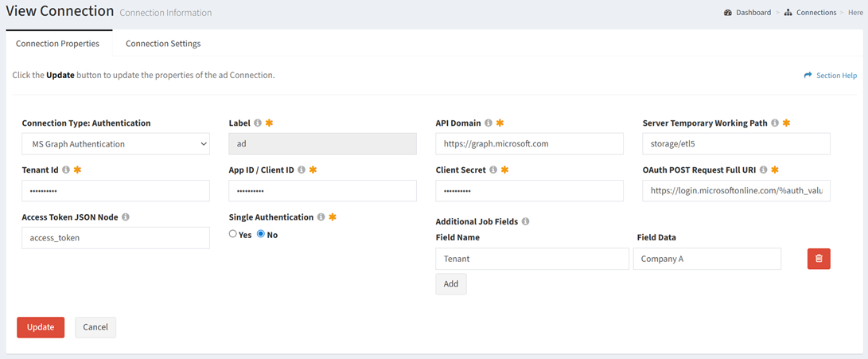Viewport: 868px width, 359px height.
Task: Click info icon beside Additional Job Fields
Action: pyautogui.click(x=525, y=222)
